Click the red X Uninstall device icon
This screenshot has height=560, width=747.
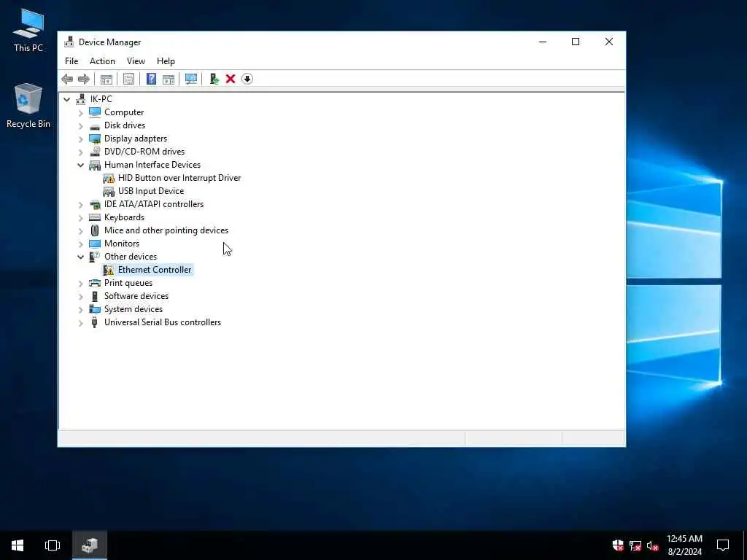point(231,79)
